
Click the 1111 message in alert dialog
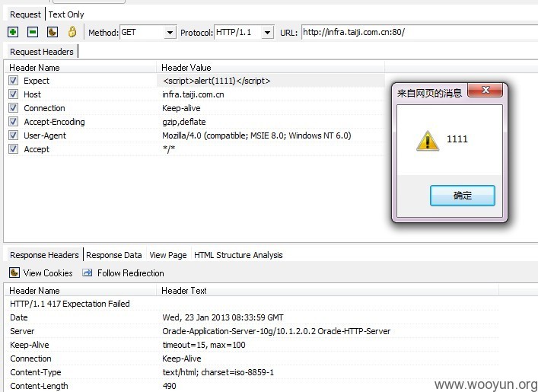(457, 139)
